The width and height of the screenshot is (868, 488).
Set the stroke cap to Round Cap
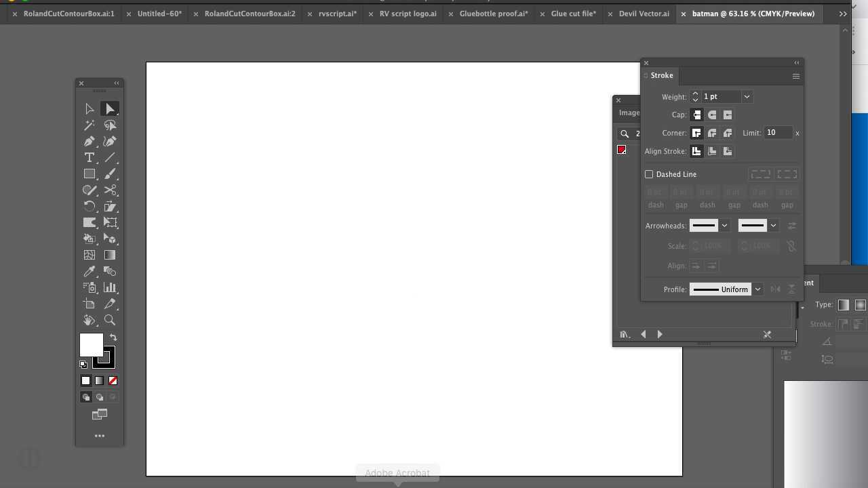point(712,115)
